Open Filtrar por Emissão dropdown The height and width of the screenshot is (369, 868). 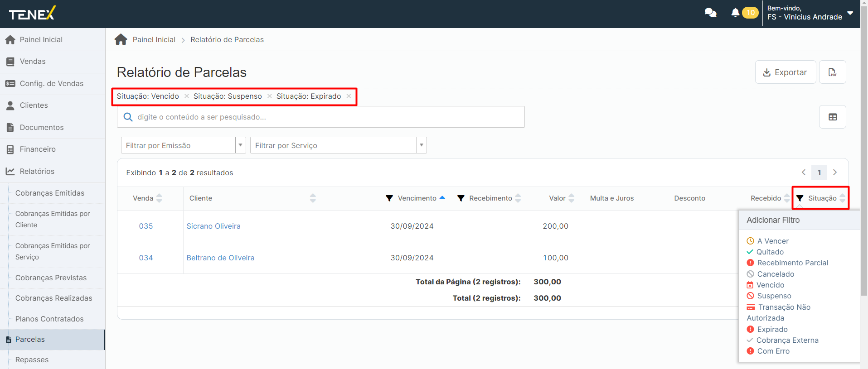[x=183, y=145]
